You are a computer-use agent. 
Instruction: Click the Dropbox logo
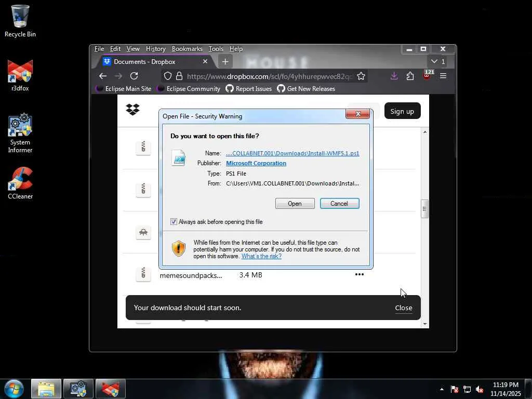(x=132, y=109)
